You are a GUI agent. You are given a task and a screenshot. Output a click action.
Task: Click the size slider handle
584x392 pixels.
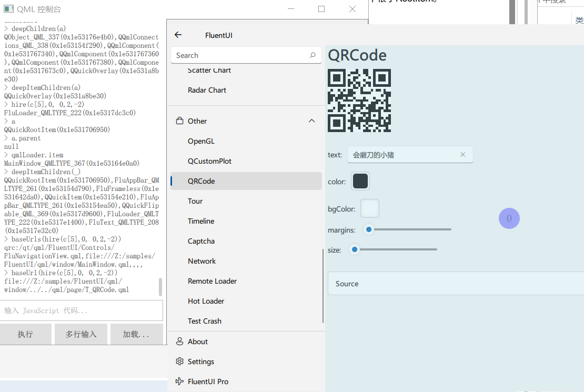(x=355, y=249)
